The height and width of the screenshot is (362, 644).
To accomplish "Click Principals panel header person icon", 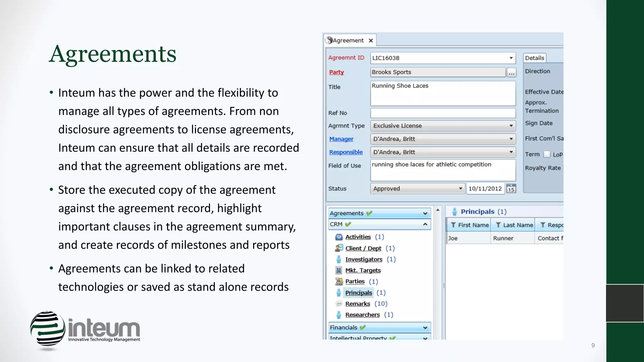I will pyautogui.click(x=454, y=211).
